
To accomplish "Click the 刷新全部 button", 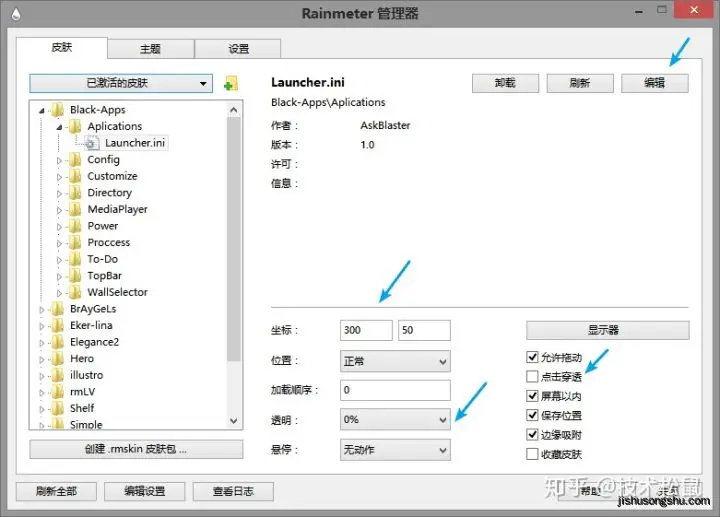I will coord(56,491).
